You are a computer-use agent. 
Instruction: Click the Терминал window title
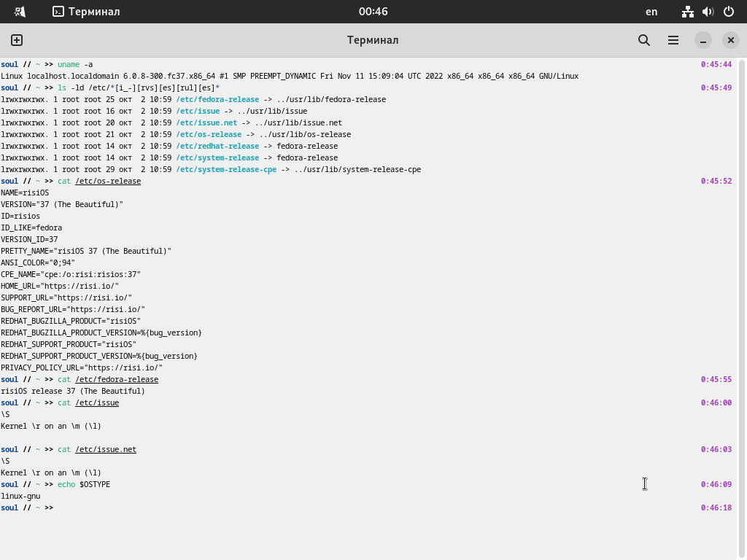[x=373, y=40]
